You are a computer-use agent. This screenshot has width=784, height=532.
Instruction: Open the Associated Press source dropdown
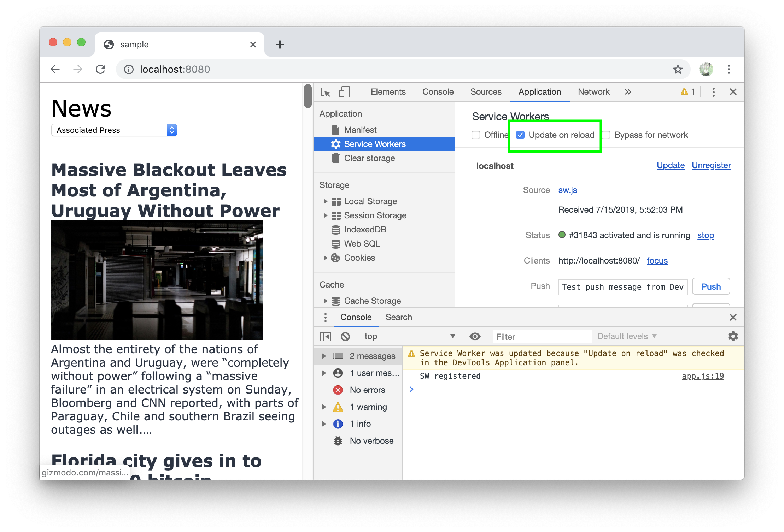click(x=114, y=130)
